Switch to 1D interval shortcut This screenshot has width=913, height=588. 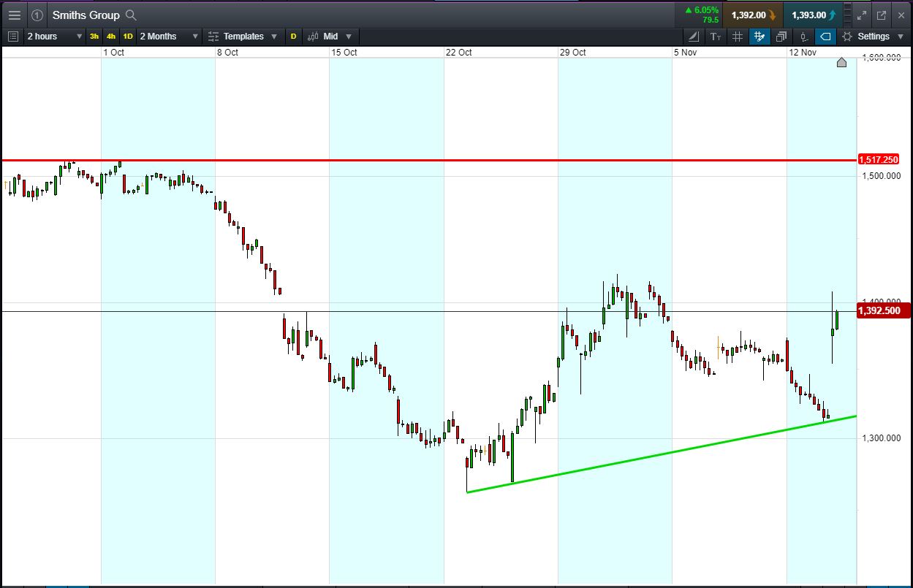point(127,36)
